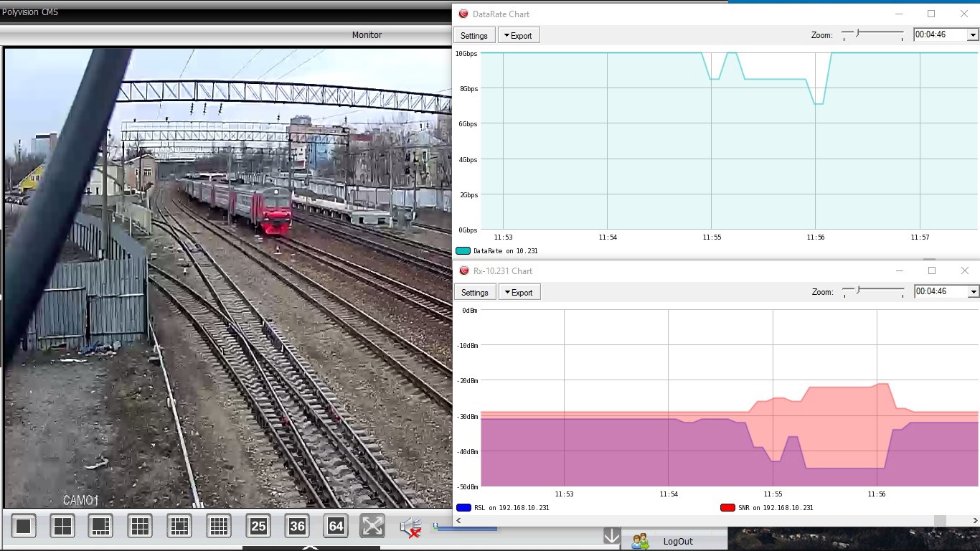The width and height of the screenshot is (980, 551).
Task: Select the four-camera grid layout
Action: 62,527
